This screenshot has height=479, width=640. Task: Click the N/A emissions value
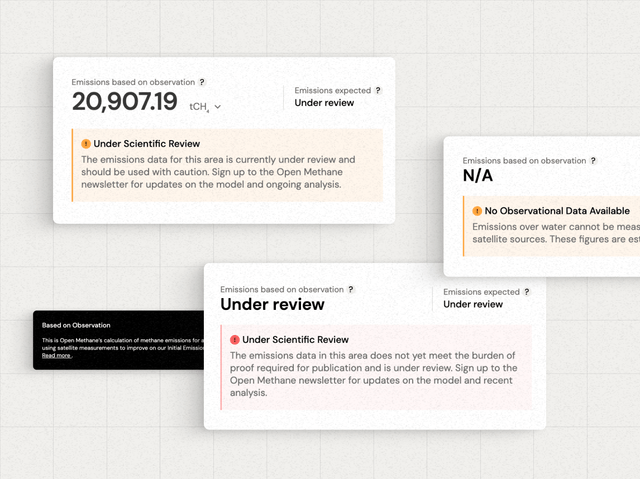click(x=479, y=176)
